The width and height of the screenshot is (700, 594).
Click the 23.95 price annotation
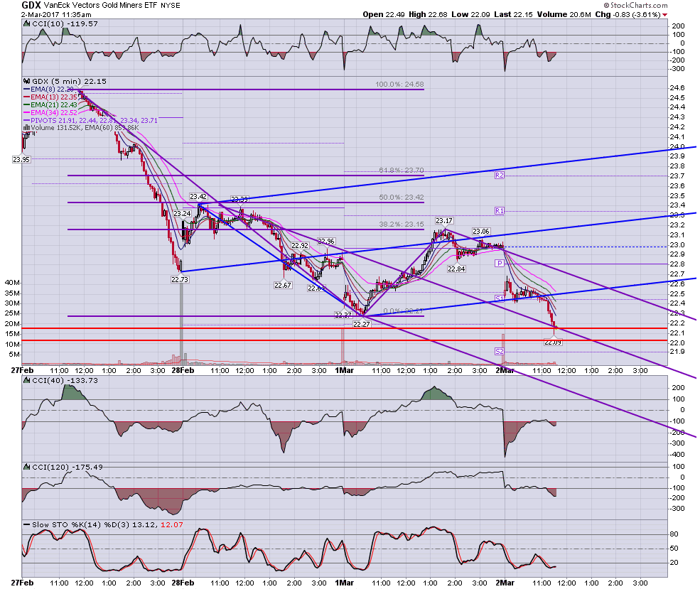click(21, 159)
